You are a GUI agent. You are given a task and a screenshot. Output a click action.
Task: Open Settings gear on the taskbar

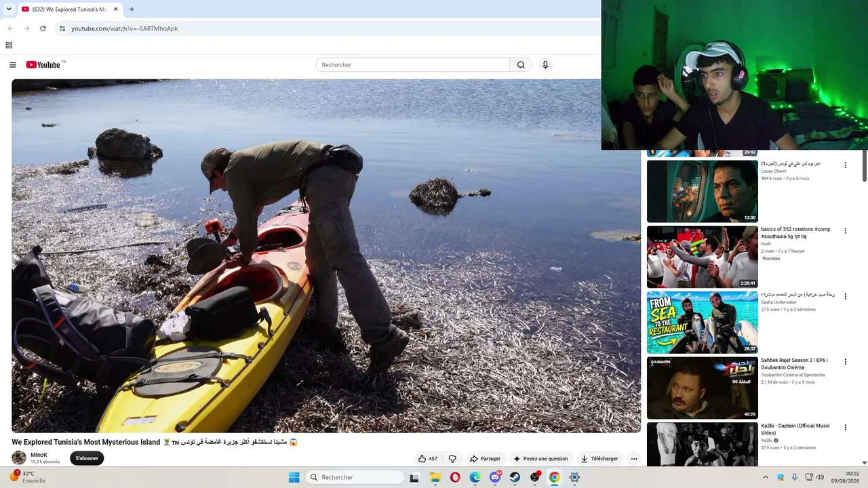tap(574, 477)
